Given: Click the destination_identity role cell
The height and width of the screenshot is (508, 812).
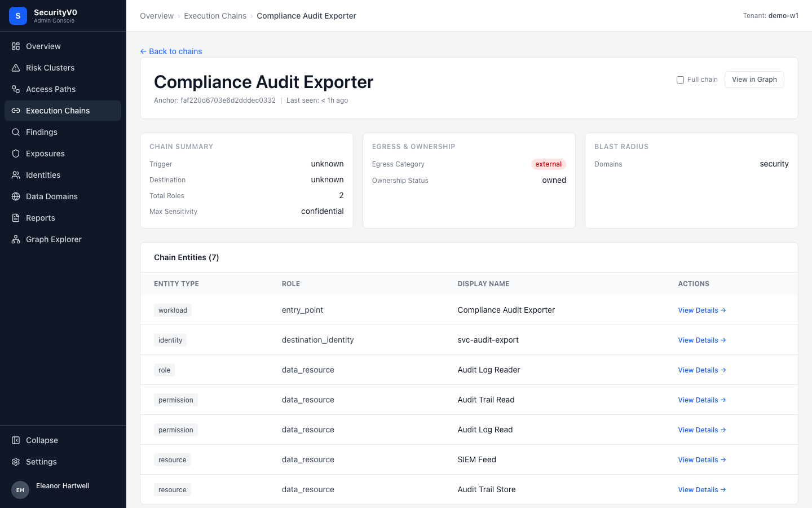Looking at the screenshot, I should pos(318,340).
